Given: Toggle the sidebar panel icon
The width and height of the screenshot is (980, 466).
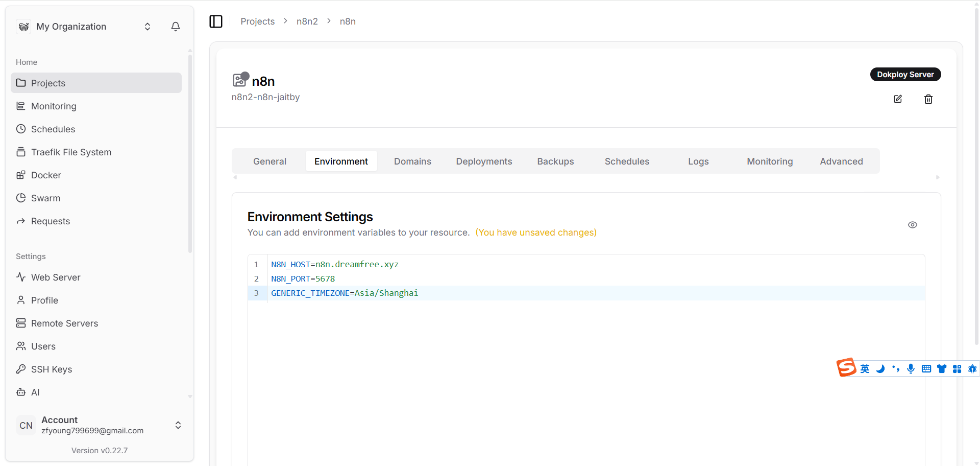Looking at the screenshot, I should coord(216,21).
